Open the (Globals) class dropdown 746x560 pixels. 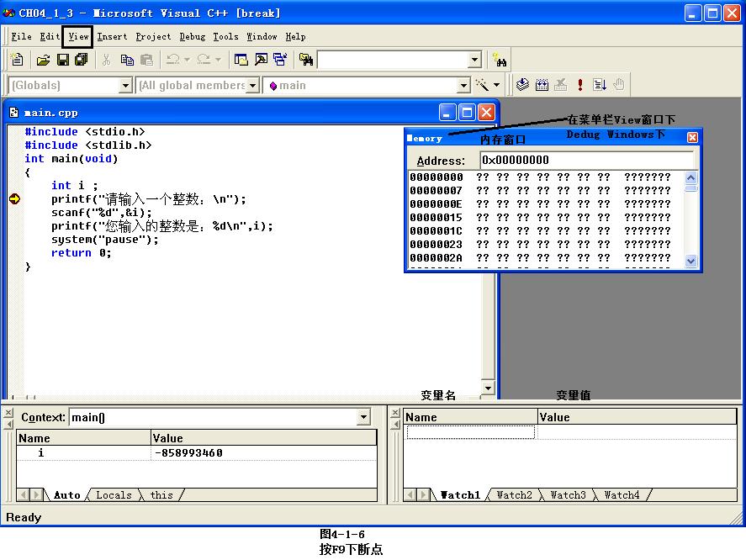125,85
